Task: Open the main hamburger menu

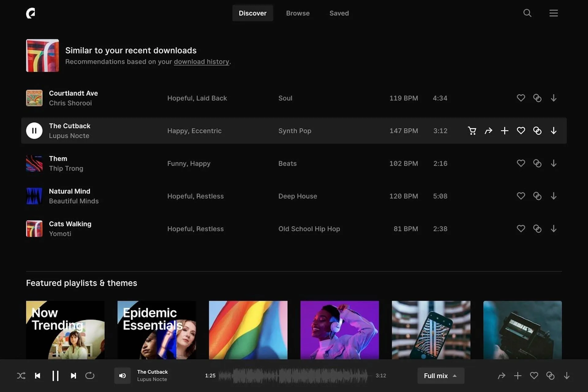Action: pyautogui.click(x=553, y=13)
